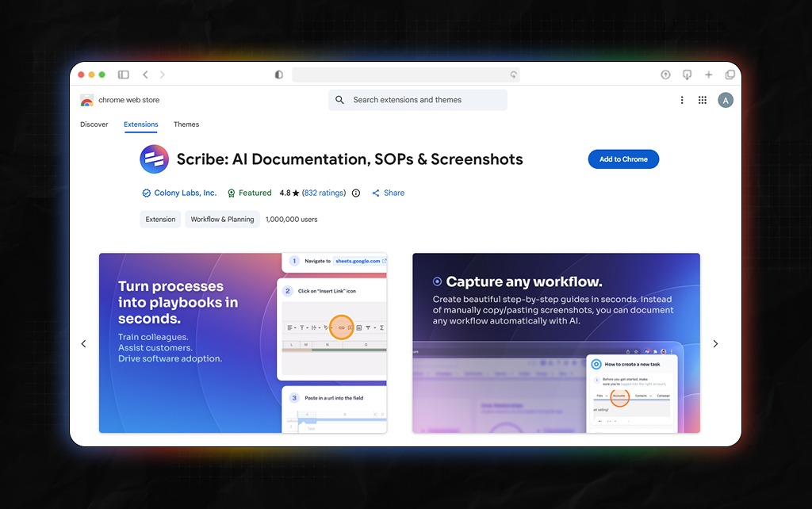Image resolution: width=812 pixels, height=509 pixels.
Task: Click the Scribe extension logo
Action: click(155, 159)
